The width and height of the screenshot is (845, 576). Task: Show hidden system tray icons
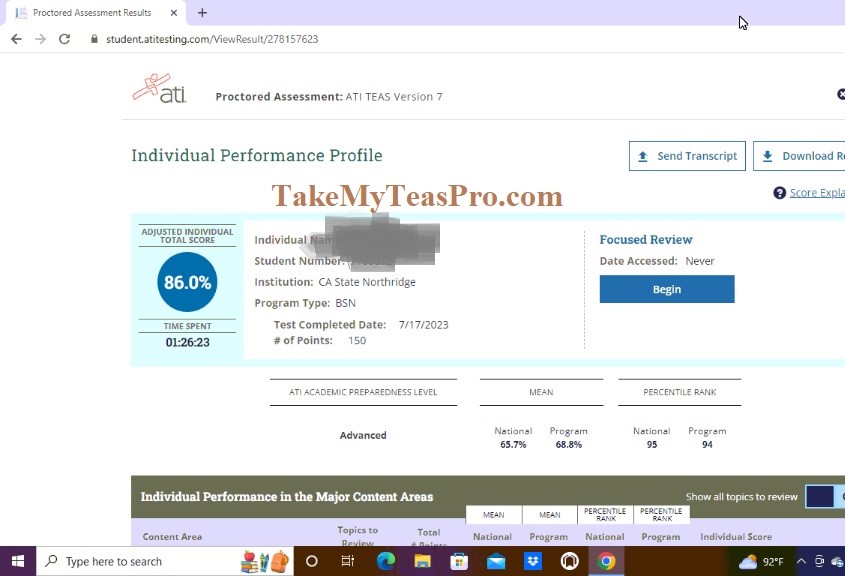(801, 561)
